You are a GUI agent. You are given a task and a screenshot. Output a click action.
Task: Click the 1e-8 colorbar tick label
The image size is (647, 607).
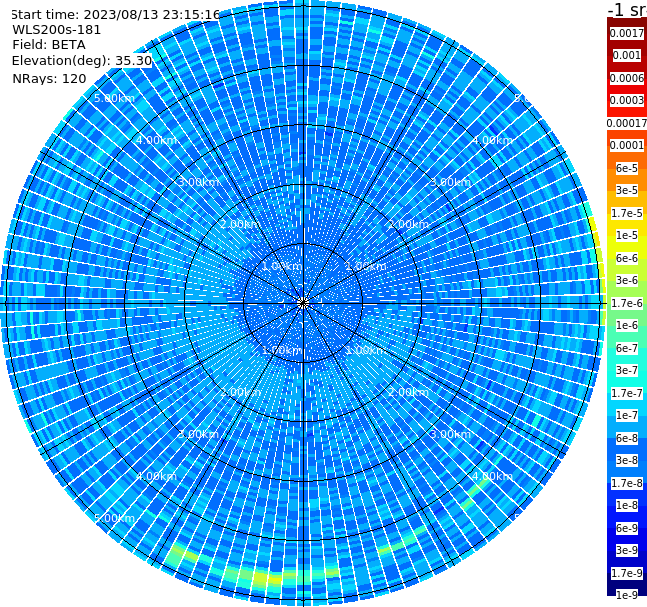(627, 505)
